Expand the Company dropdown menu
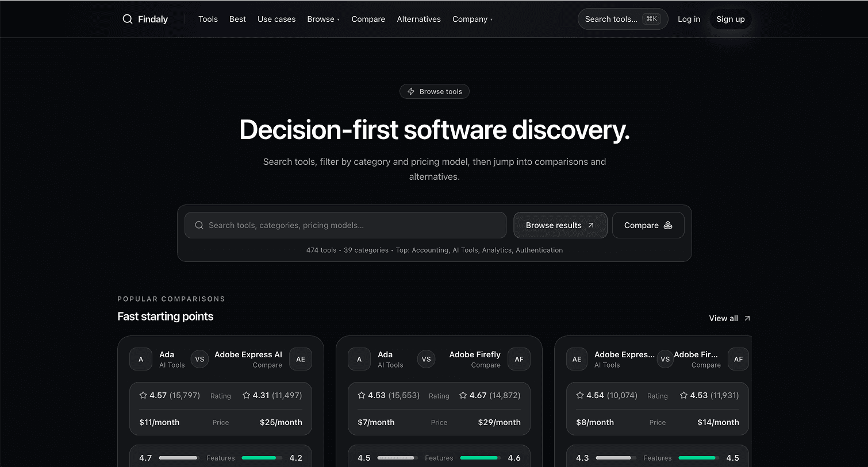The image size is (868, 467). click(x=472, y=19)
